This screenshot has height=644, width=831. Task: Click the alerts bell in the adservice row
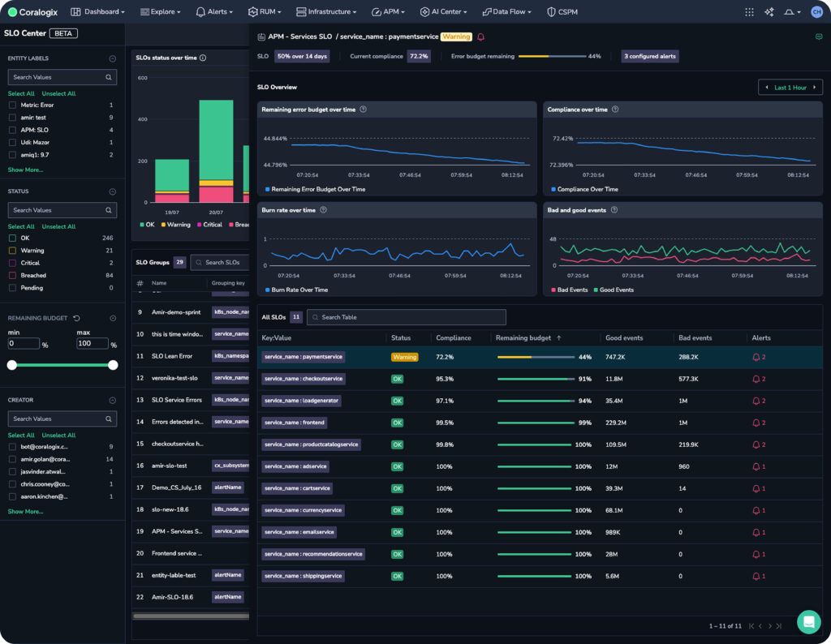coord(756,466)
